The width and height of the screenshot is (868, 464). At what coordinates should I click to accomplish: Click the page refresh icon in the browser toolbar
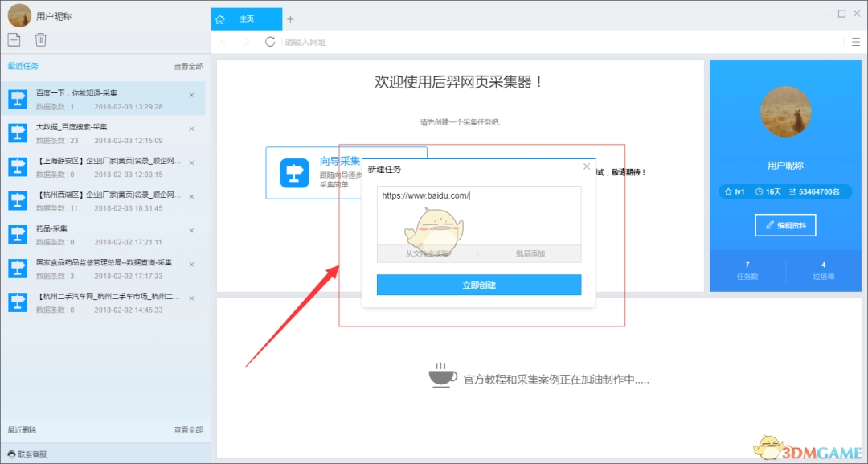point(269,42)
